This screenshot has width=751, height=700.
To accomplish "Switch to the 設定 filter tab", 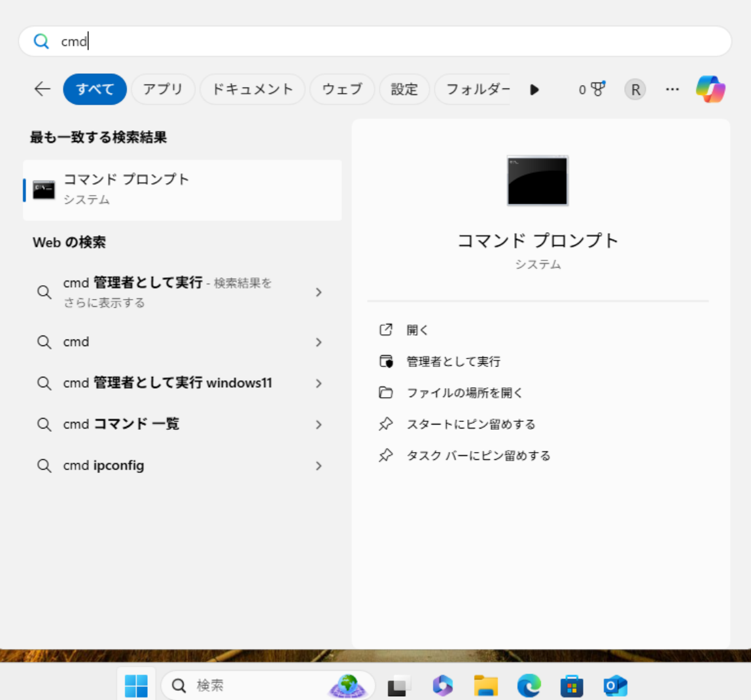I will [x=404, y=90].
